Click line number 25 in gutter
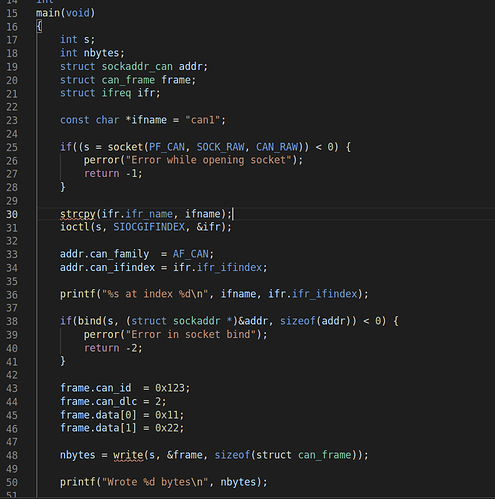This screenshot has width=495, height=499. 12,147
